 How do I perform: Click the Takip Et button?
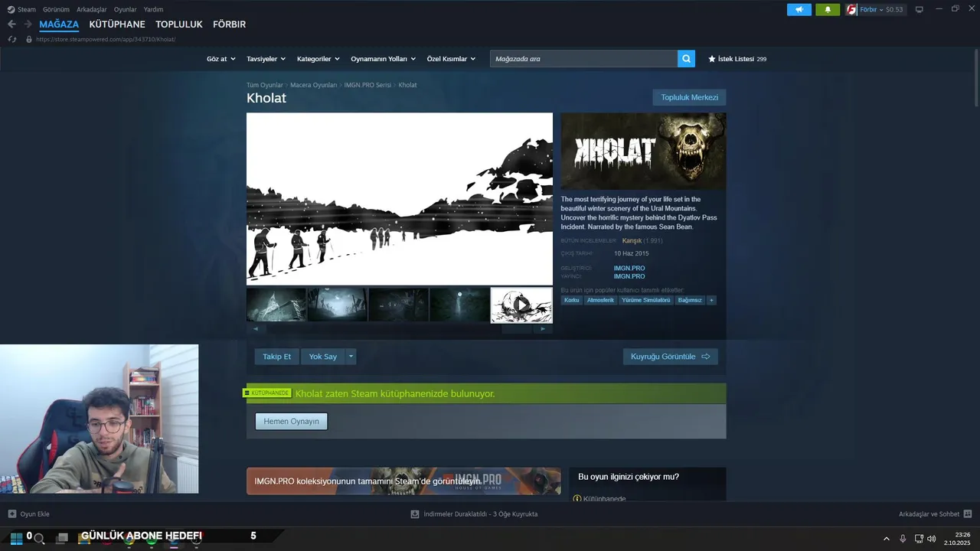tap(277, 357)
